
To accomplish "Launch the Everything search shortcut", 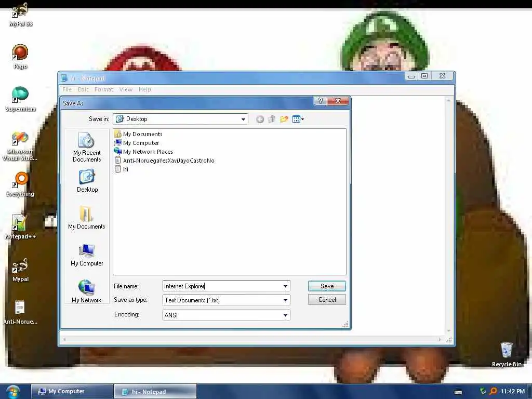I will pyautogui.click(x=20, y=184).
